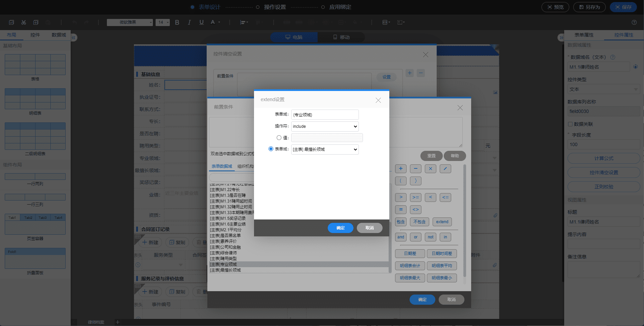The width and height of the screenshot is (644, 326).
Task: Click the 帮助 button in 前置条件
Action: pos(455,156)
